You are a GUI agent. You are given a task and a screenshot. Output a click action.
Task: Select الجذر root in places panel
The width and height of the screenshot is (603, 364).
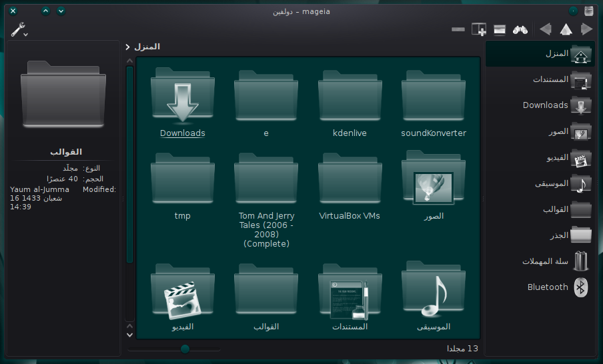click(x=540, y=235)
